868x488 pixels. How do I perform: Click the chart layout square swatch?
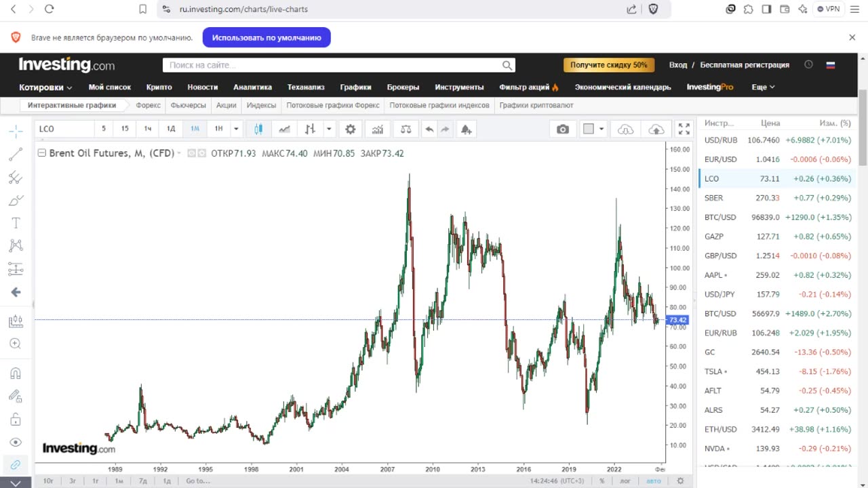tap(589, 129)
